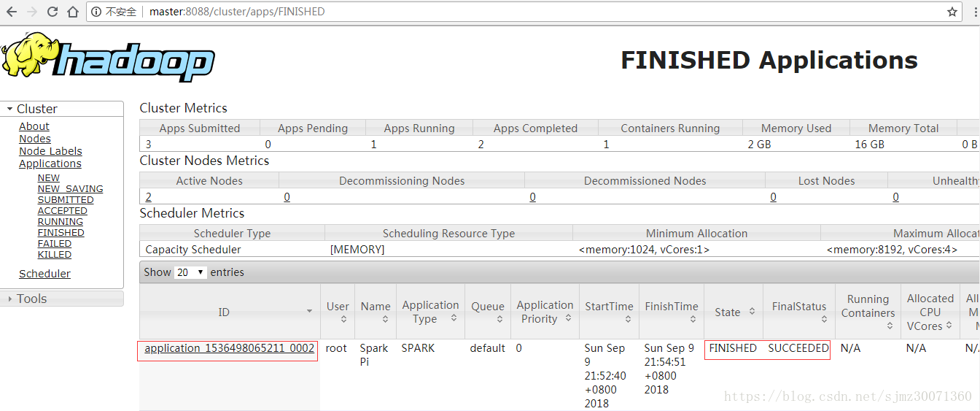The height and width of the screenshot is (411, 980).
Task: Go back using browser back arrow
Action: (x=12, y=12)
